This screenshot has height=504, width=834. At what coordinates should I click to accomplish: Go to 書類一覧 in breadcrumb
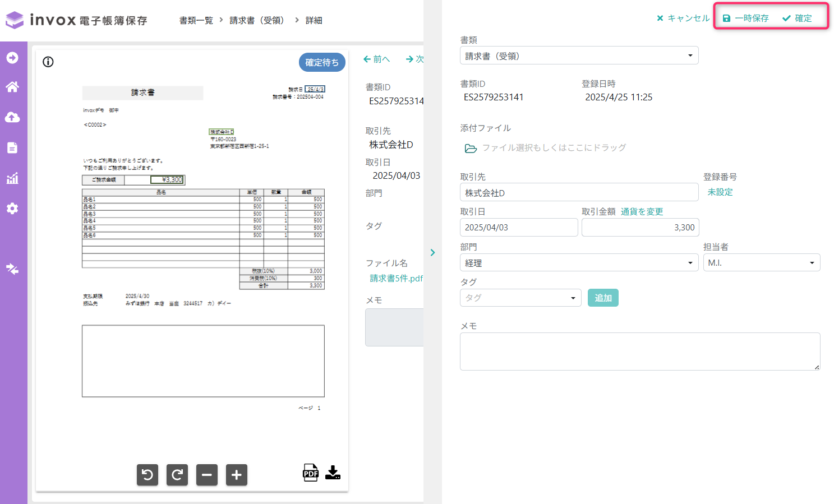point(196,20)
